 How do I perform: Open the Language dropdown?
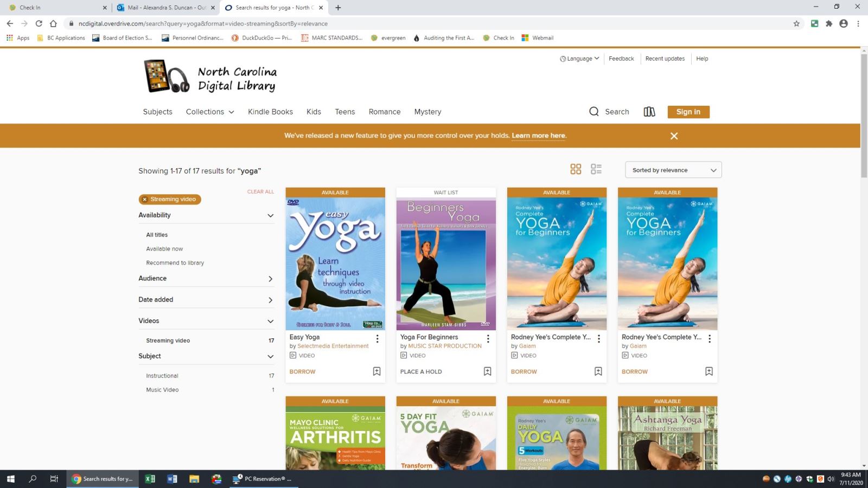[579, 59]
